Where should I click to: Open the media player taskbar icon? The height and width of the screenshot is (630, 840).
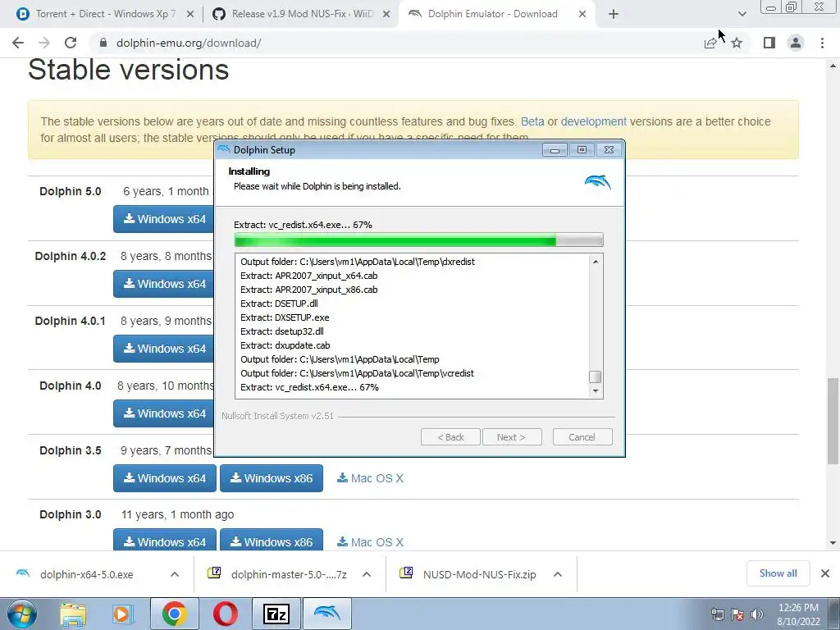click(123, 614)
